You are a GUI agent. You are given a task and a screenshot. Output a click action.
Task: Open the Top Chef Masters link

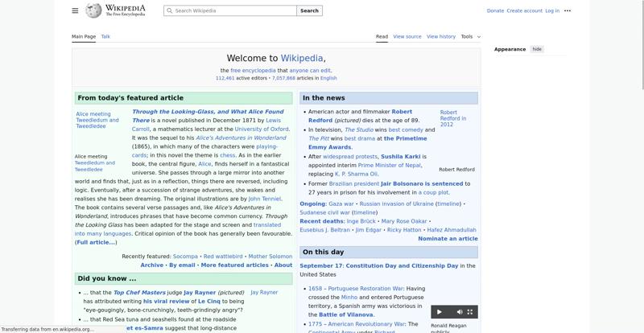[139, 292]
